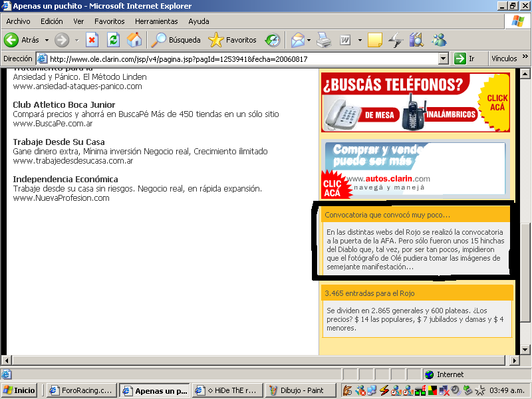Expand the address bar URL dropdown
The height and width of the screenshot is (399, 532).
coord(443,59)
